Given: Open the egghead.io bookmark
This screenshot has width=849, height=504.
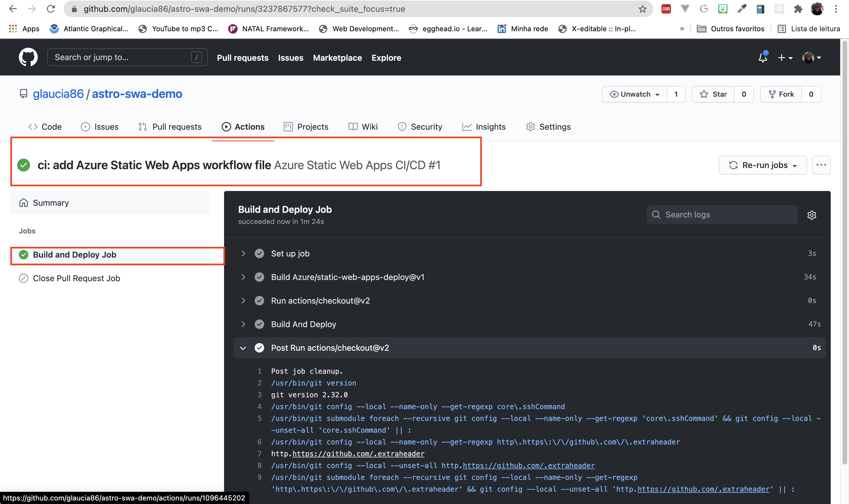Looking at the screenshot, I should tap(448, 29).
